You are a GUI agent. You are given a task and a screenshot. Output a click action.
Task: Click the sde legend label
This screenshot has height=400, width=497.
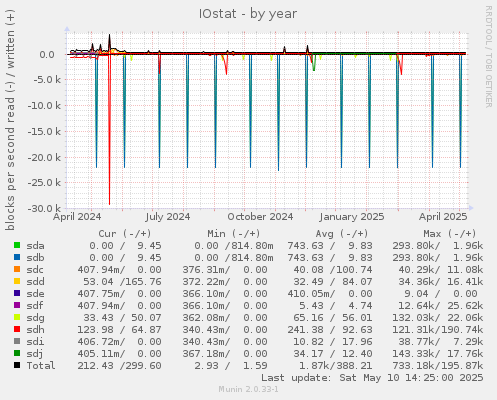pos(35,294)
